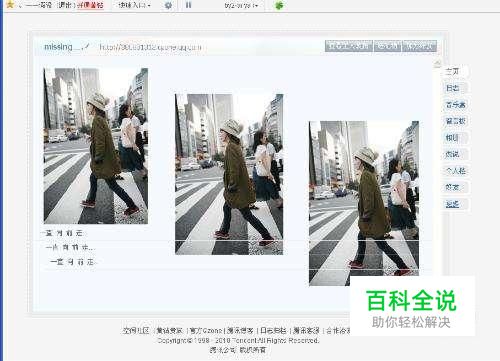Expand the 快速入口 dropdown

click(135, 5)
